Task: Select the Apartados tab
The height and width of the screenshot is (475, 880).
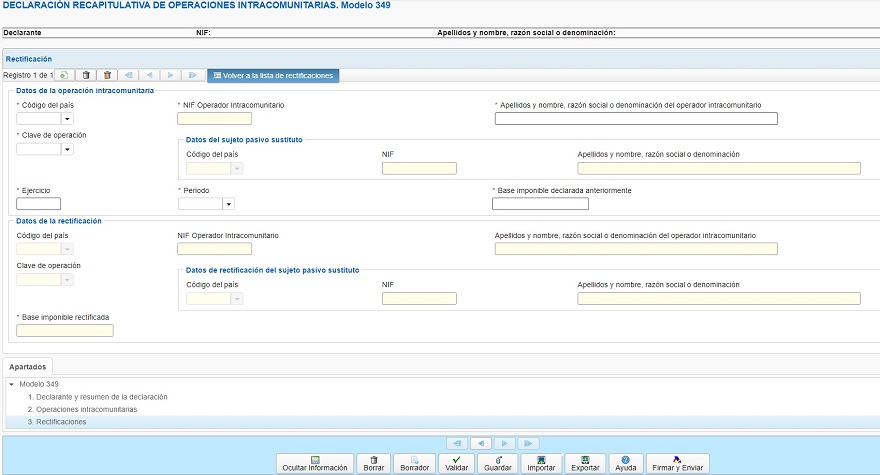Action: coord(28,367)
